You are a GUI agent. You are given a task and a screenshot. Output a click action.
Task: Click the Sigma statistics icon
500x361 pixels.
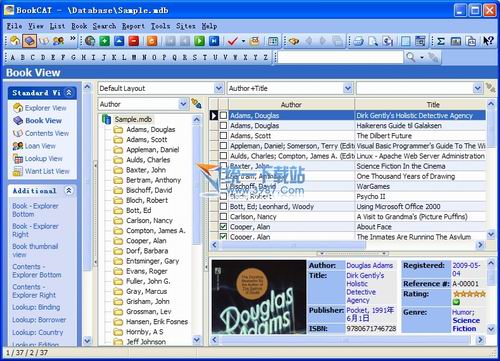point(441,41)
